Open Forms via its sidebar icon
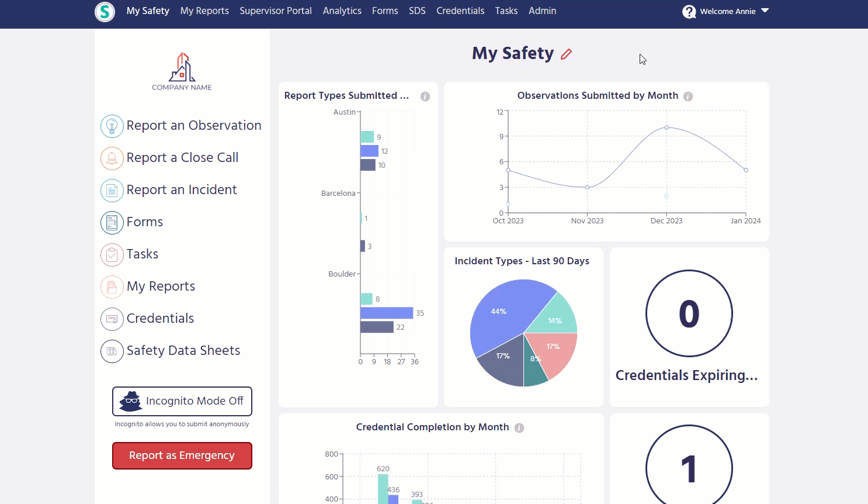Screen dimensions: 868x504 pyautogui.click(x=112, y=222)
